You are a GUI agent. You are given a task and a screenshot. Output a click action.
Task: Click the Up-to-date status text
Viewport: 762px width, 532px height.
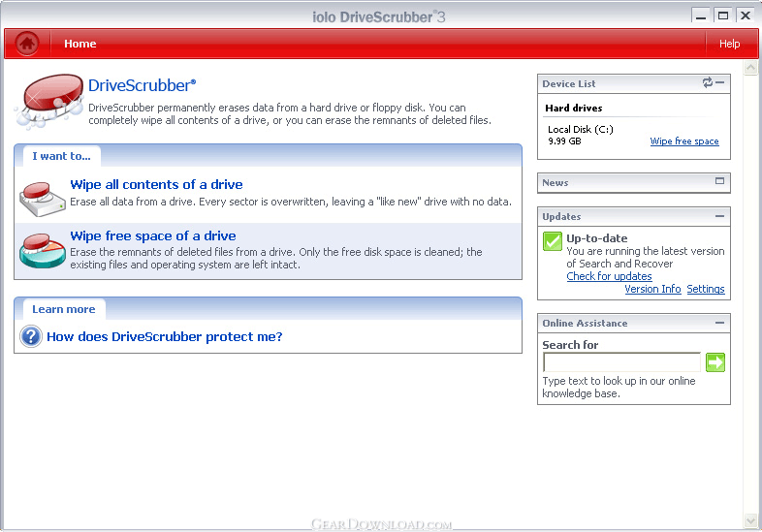tap(597, 238)
